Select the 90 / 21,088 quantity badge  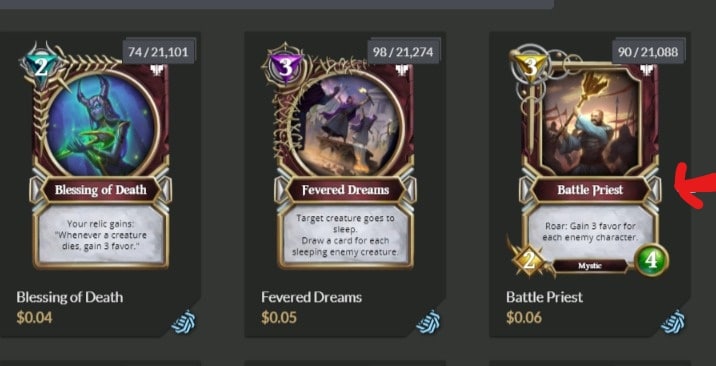click(648, 52)
